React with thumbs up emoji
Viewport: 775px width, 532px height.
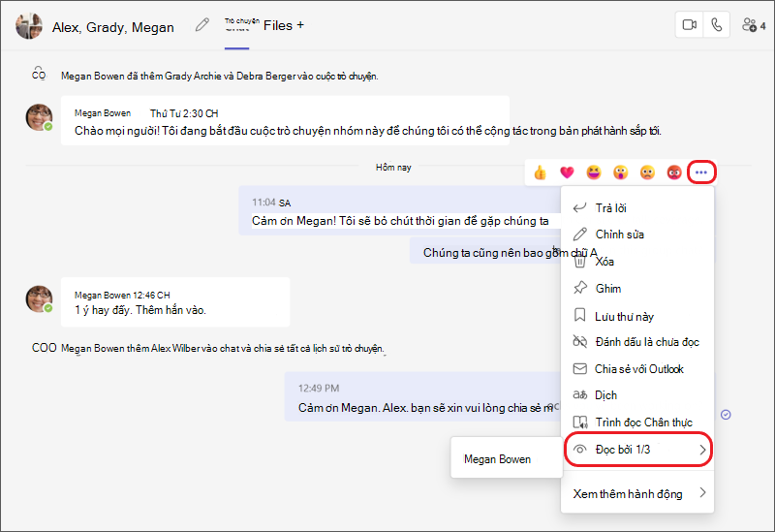[x=540, y=172]
